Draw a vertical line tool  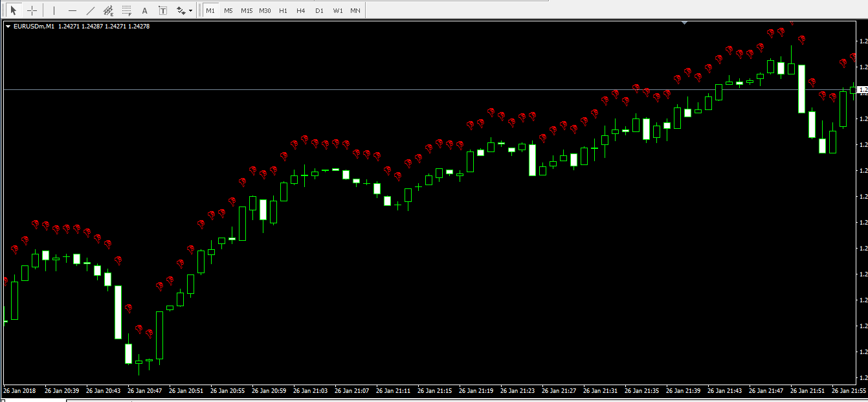[54, 10]
